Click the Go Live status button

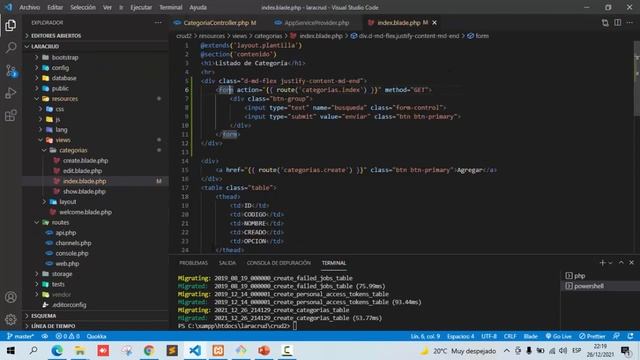coord(558,336)
